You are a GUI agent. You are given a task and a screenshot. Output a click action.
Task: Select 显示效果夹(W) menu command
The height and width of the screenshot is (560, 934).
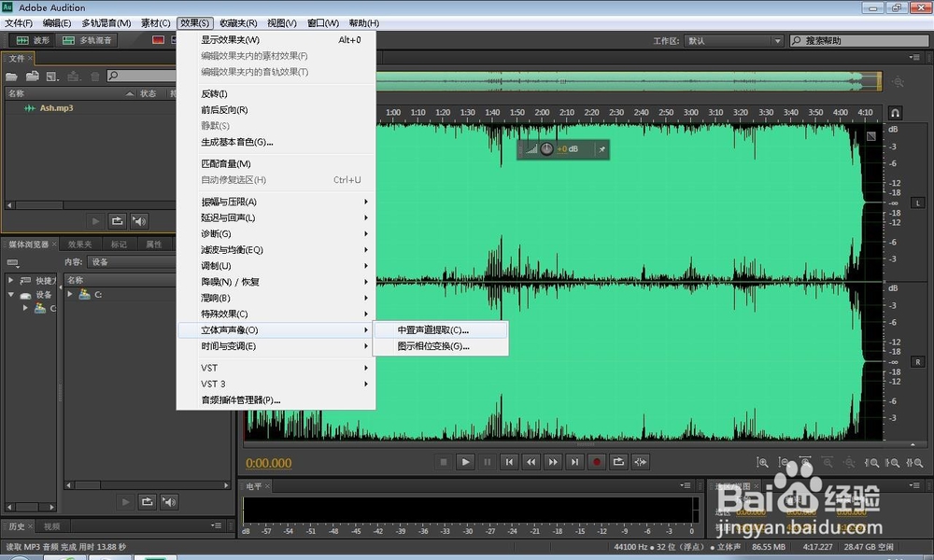click(x=276, y=40)
